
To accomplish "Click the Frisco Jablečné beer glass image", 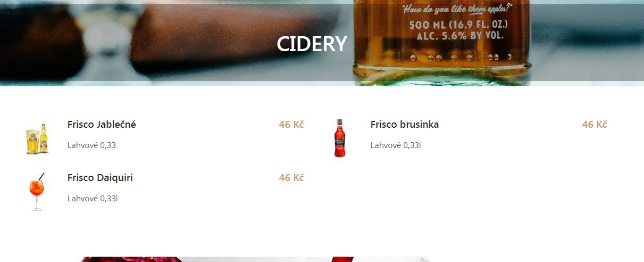I will [37, 138].
